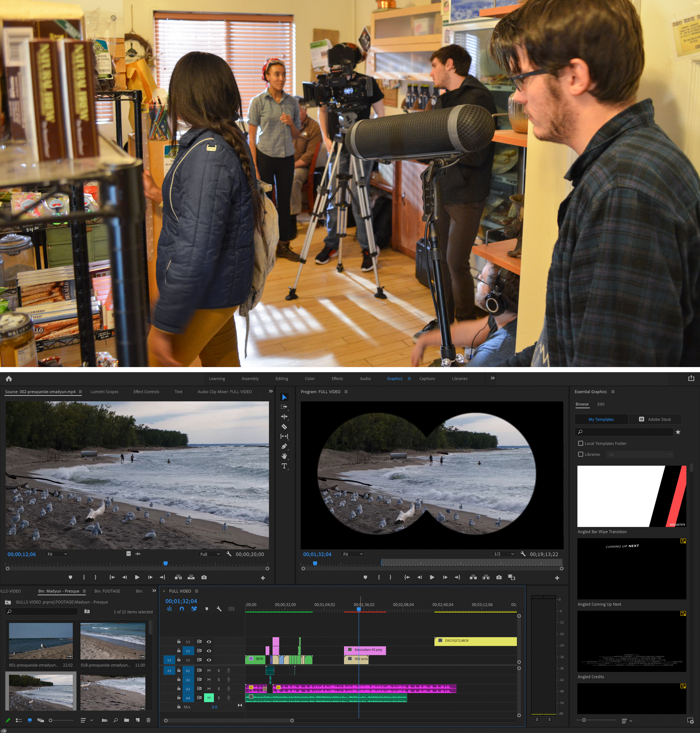This screenshot has height=733, width=700.
Task: Hide track V3 with eye toggle
Action: point(209,642)
